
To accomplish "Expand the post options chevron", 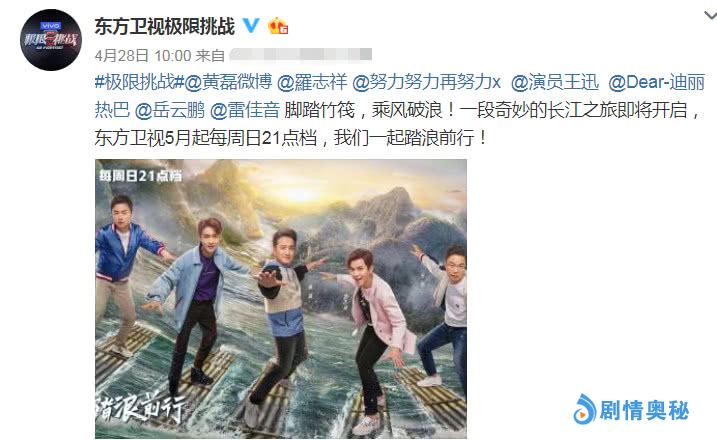I will pos(710,16).
